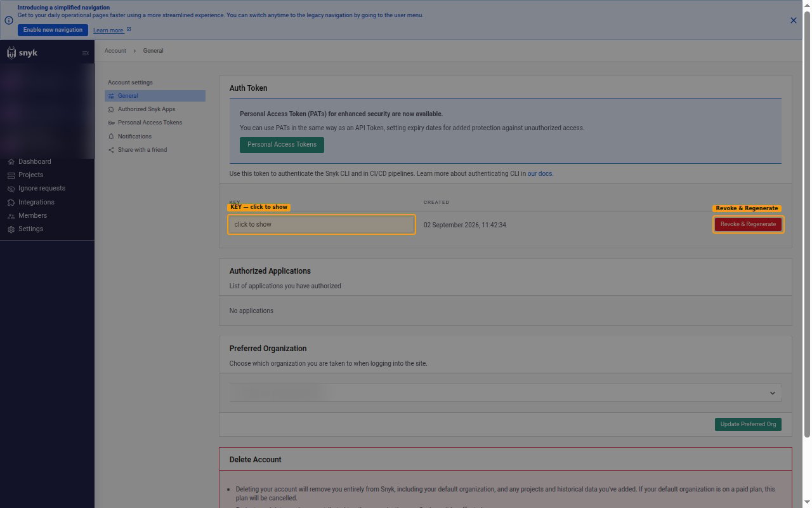Click the Authorized Snyk Apps icon

pos(111,109)
